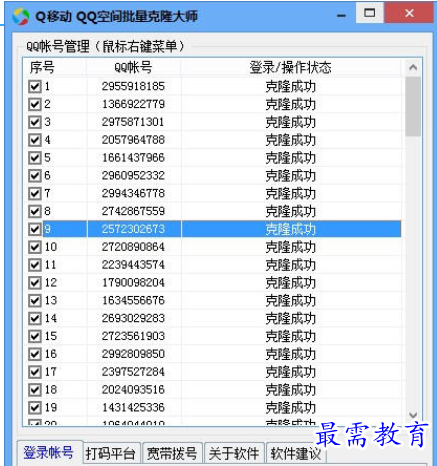
Task: Toggle the checkbox for row 3
Action: 35,122
